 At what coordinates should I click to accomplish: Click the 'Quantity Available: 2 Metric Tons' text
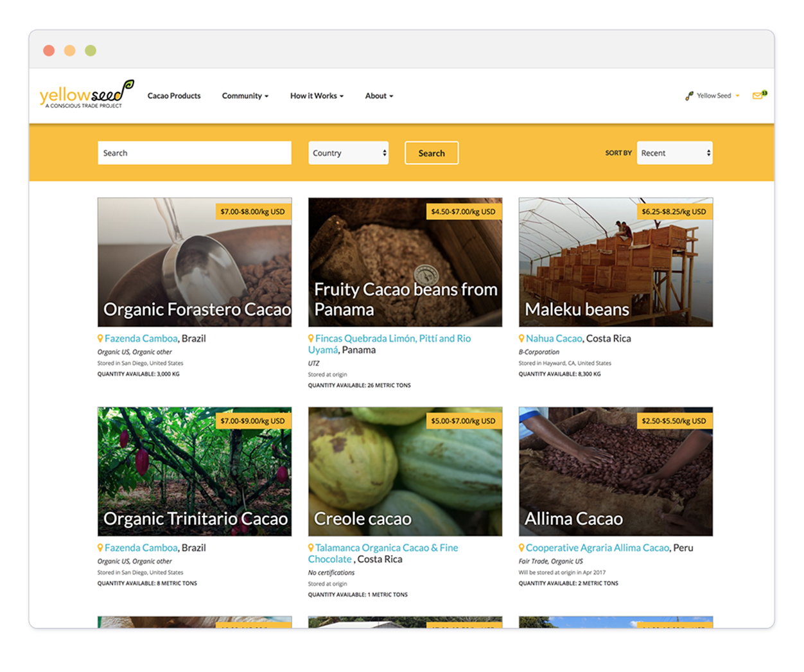coord(569,583)
